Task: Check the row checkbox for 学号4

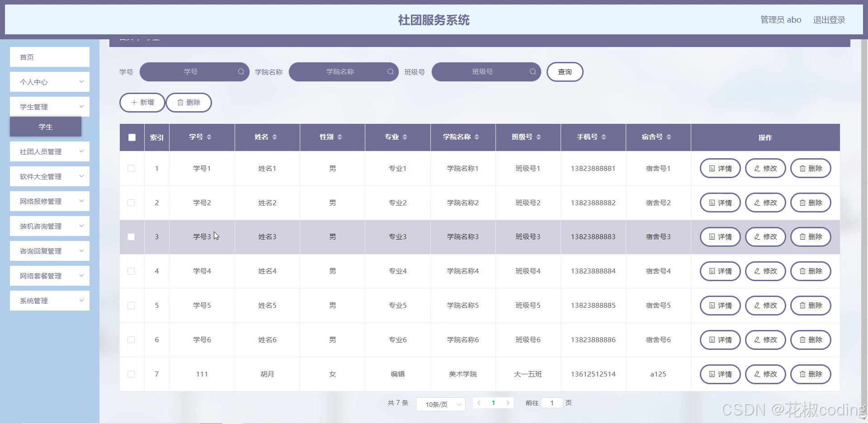Action: tap(131, 271)
